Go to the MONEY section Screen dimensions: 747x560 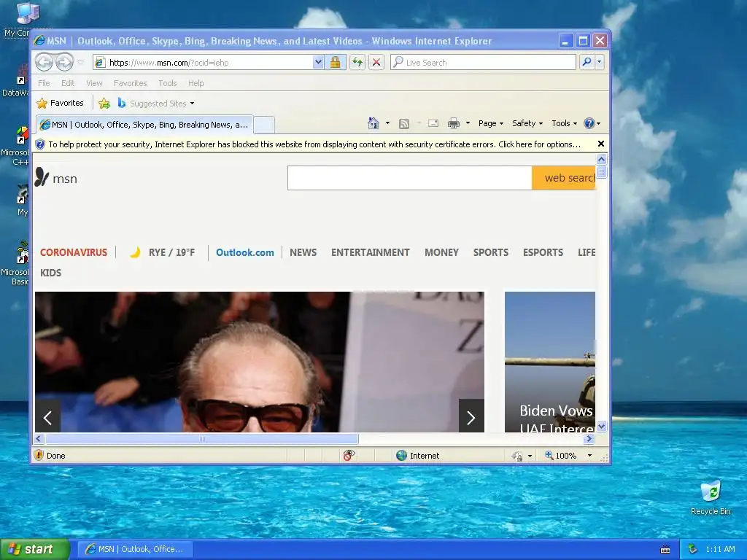(441, 252)
